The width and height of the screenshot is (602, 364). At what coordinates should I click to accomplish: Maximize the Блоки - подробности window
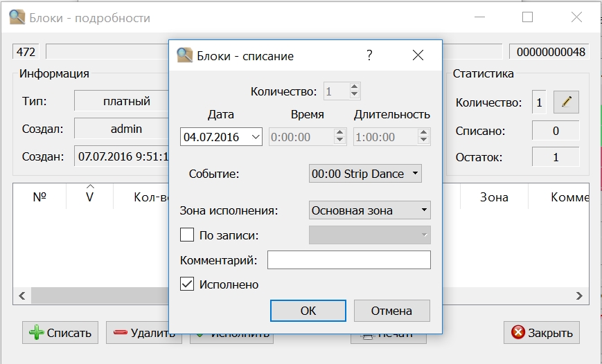(x=527, y=17)
